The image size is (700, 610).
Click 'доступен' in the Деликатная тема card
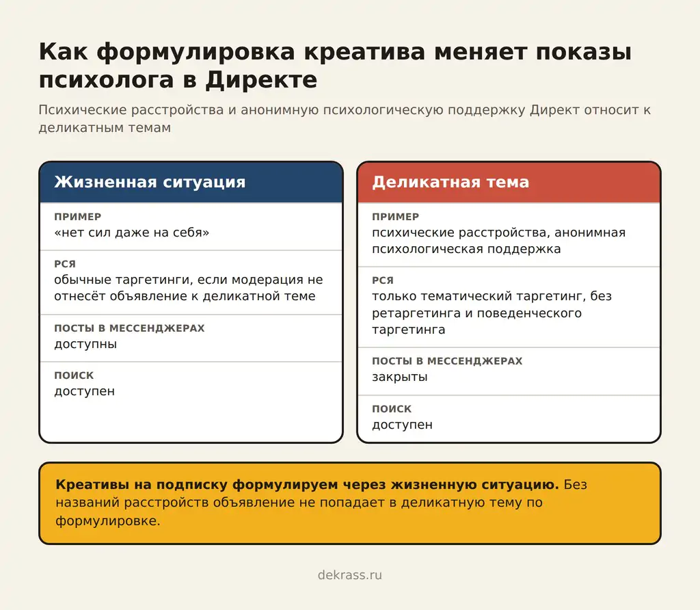click(x=402, y=425)
